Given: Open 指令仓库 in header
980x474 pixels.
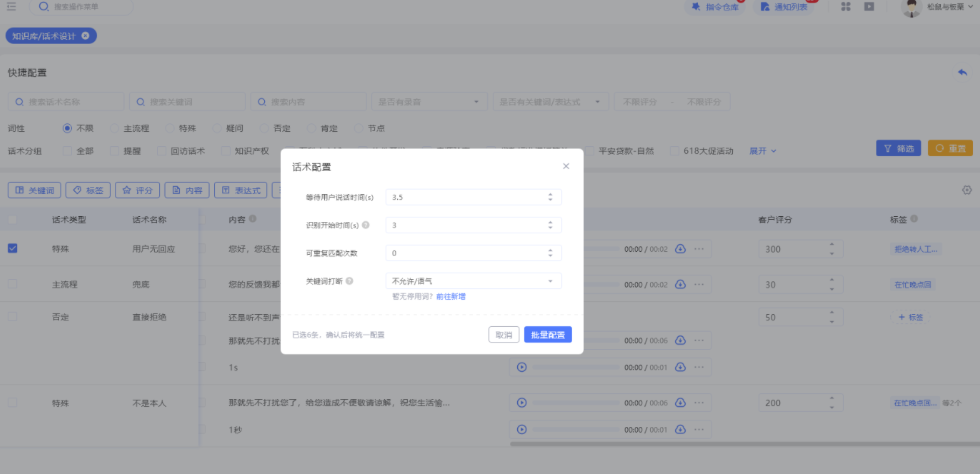Looking at the screenshot, I should click(x=716, y=7).
